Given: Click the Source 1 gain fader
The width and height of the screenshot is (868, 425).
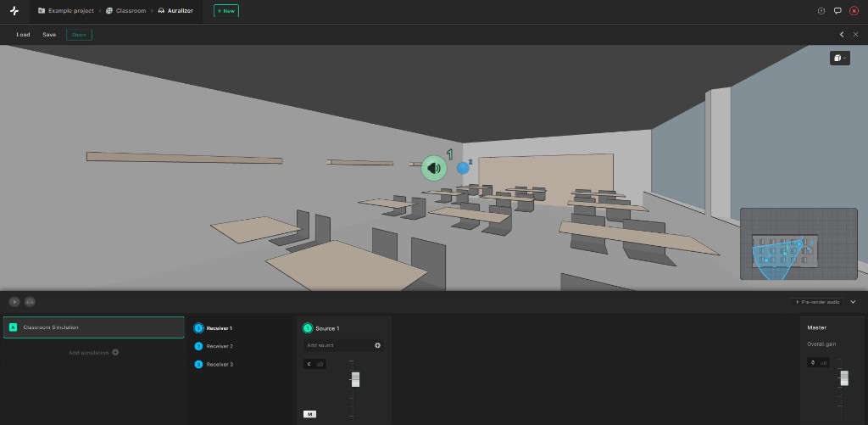Looking at the screenshot, I should 355,379.
